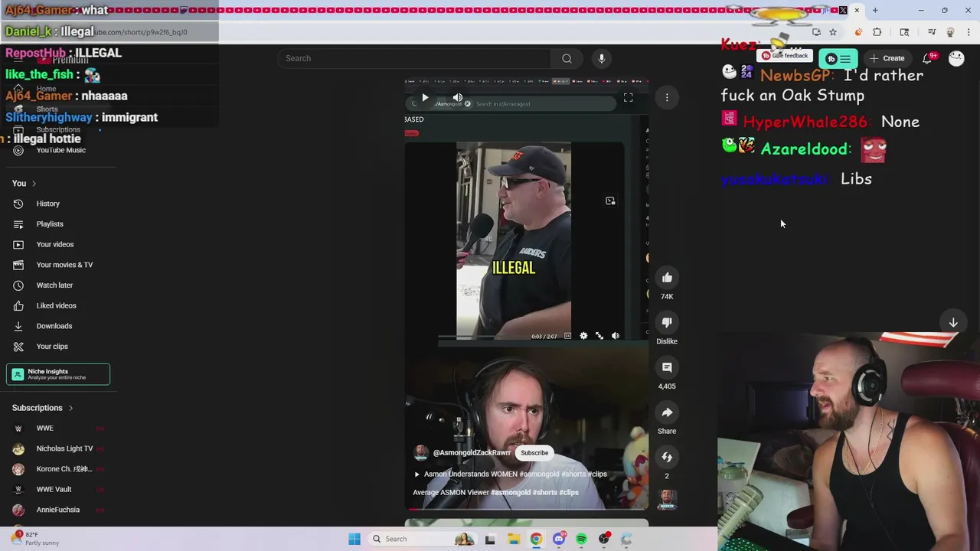Subscribe to AsmongoldZackRawrr
Image resolution: width=980 pixels, height=551 pixels.
point(534,452)
